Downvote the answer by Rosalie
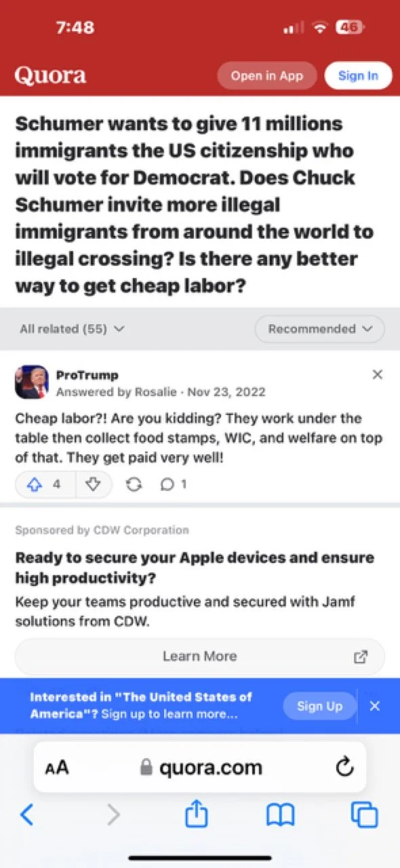The width and height of the screenshot is (400, 868). [x=94, y=485]
